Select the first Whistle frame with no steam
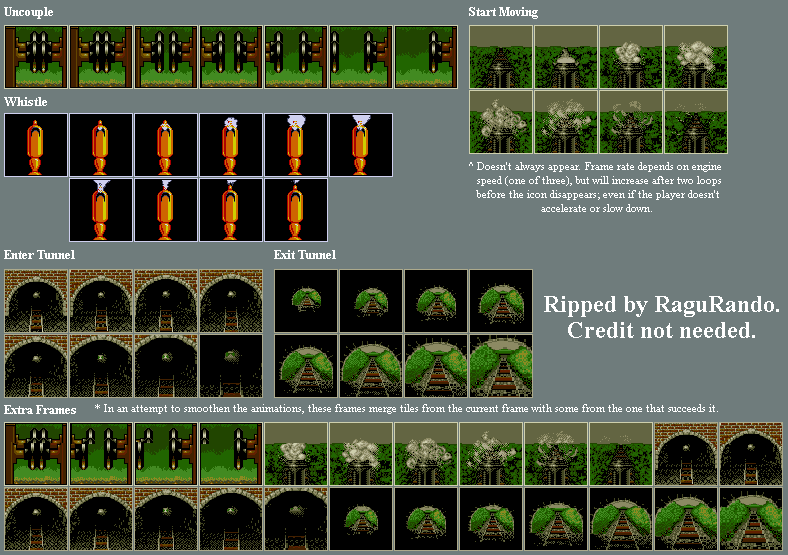The width and height of the screenshot is (788, 555). [36, 145]
